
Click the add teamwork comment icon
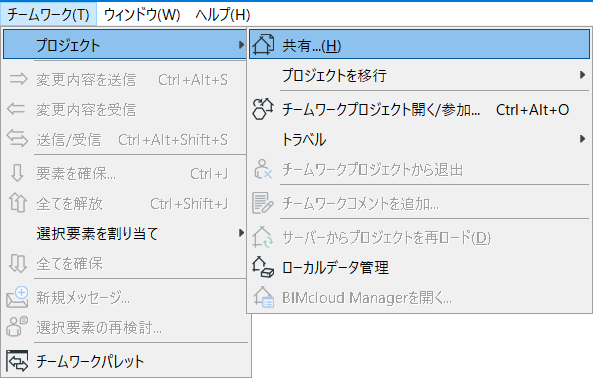coord(262,203)
